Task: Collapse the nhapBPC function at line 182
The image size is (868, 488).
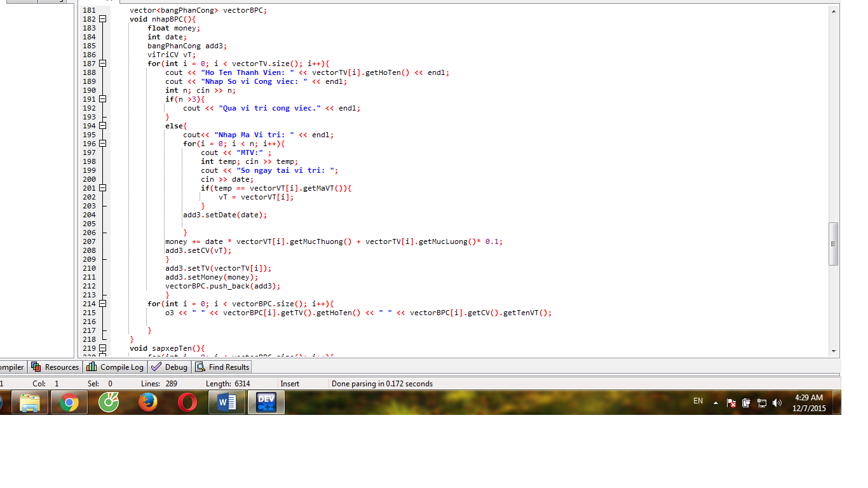Action: pyautogui.click(x=102, y=19)
